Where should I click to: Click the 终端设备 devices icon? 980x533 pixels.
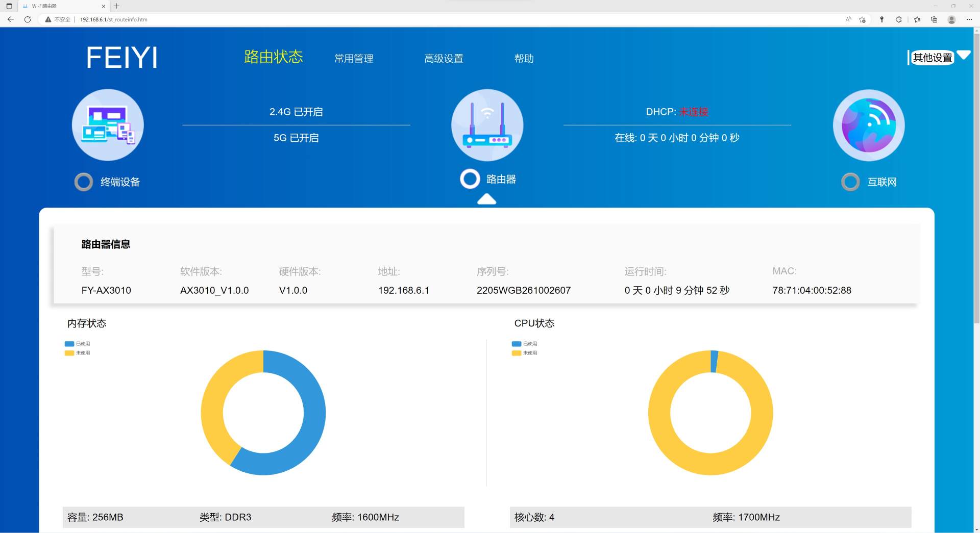coord(107,124)
